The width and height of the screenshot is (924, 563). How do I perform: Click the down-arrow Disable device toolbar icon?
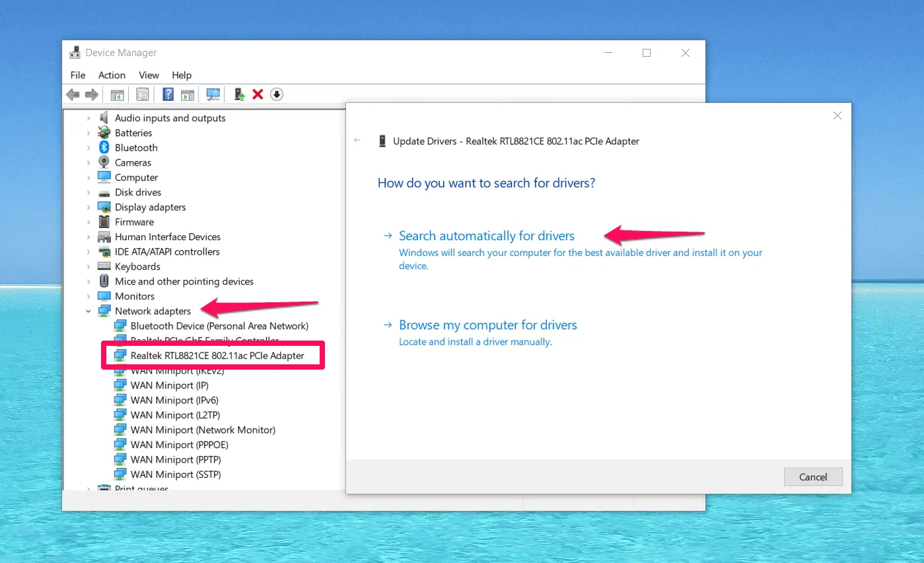pos(277,94)
